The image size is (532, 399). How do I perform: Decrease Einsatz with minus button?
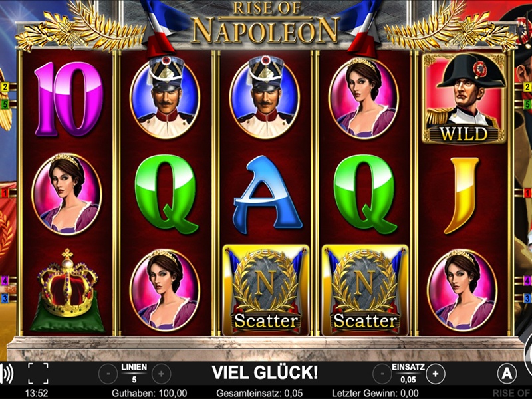[382, 374]
